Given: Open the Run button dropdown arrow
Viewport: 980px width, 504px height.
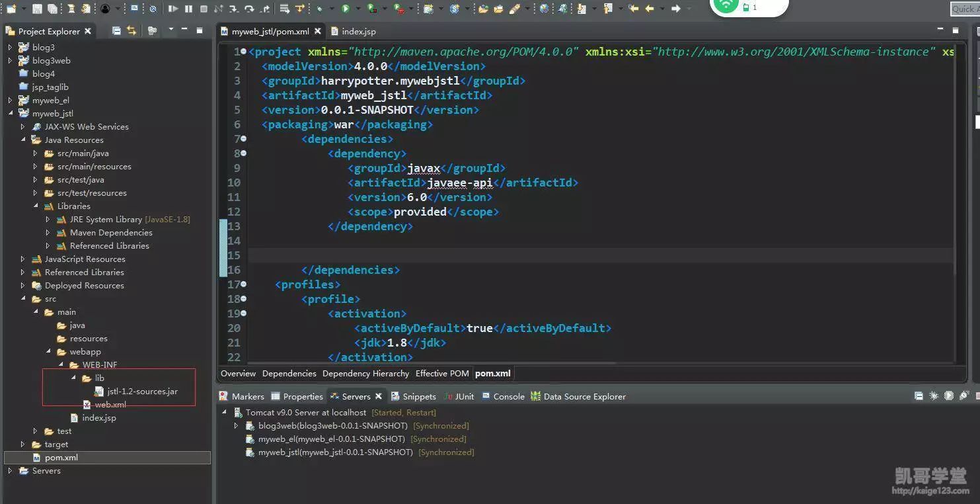Looking at the screenshot, I should [358, 9].
